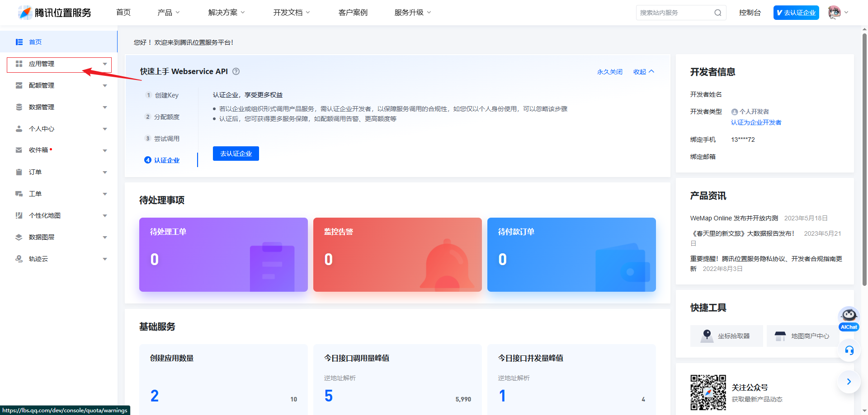
Task: Open 客户案例 in the top navigation
Action: click(353, 13)
